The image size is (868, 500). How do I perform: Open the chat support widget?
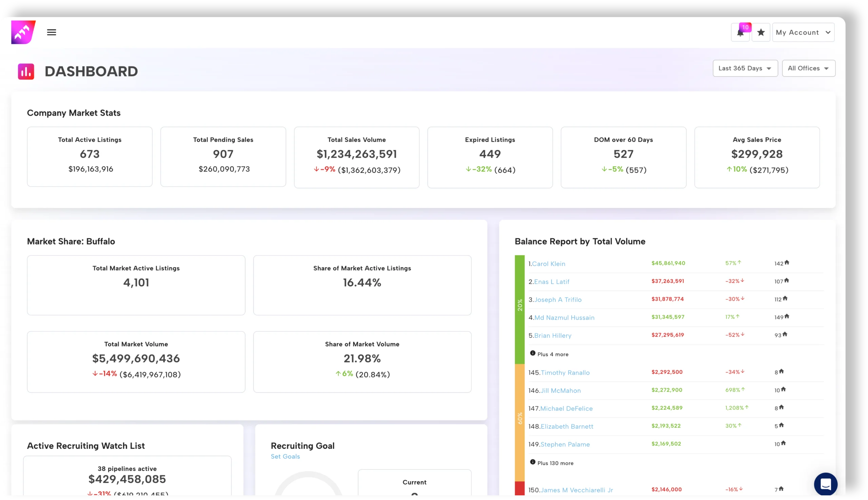(825, 484)
